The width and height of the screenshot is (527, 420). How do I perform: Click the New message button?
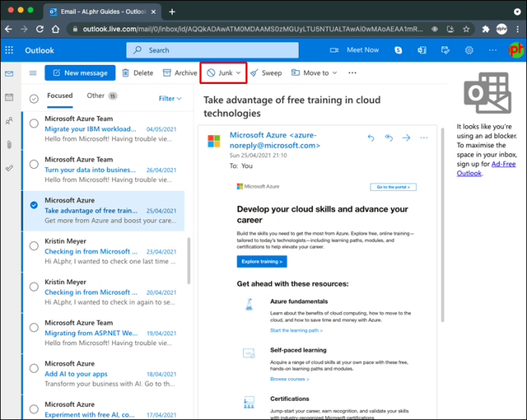point(80,73)
